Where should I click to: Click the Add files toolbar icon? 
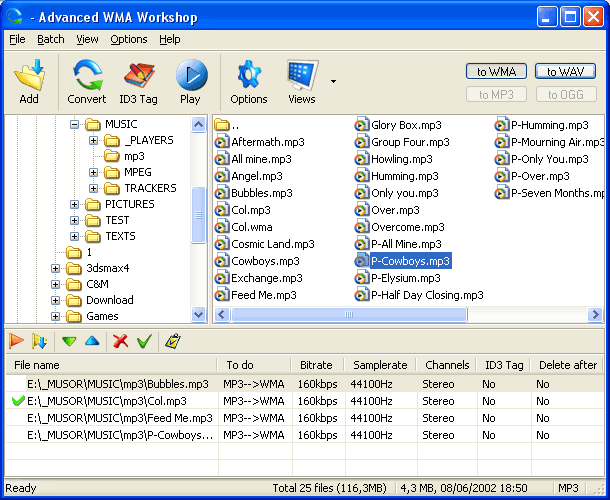click(30, 75)
